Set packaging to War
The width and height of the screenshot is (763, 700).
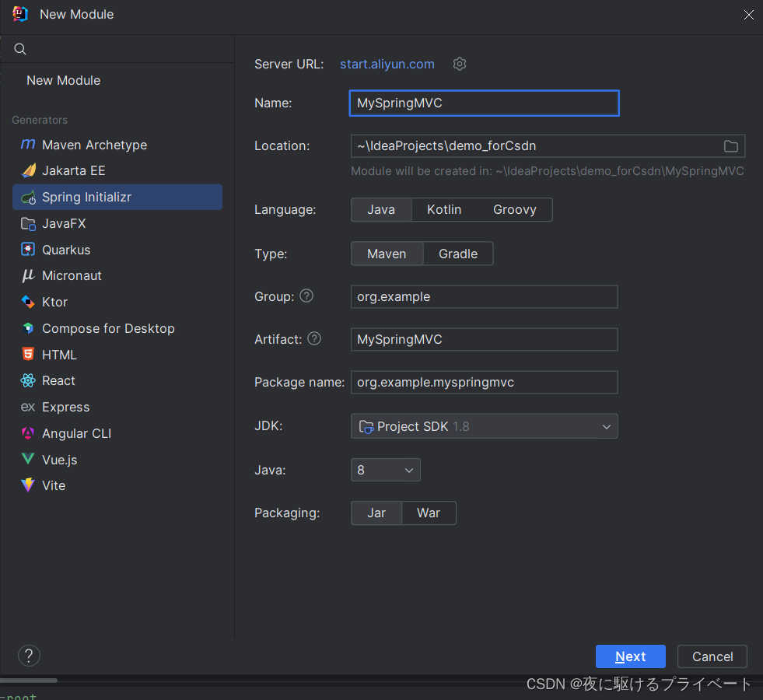click(x=429, y=513)
